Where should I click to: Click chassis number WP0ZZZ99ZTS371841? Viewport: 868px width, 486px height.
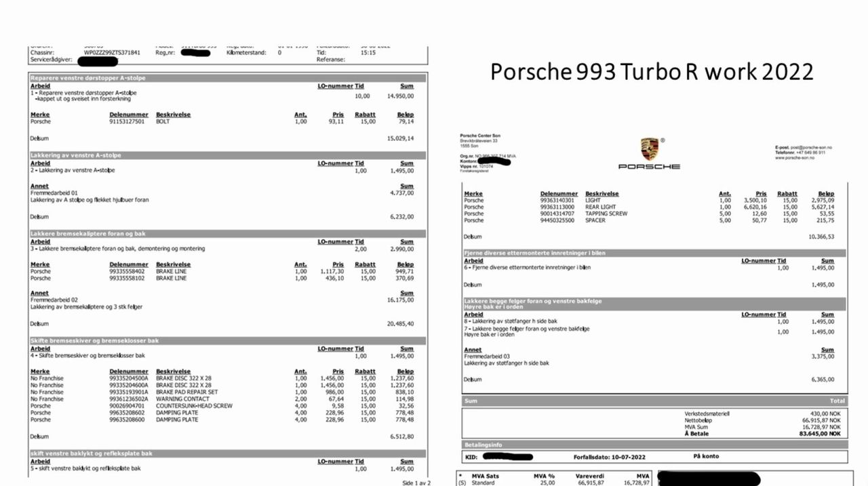[113, 52]
